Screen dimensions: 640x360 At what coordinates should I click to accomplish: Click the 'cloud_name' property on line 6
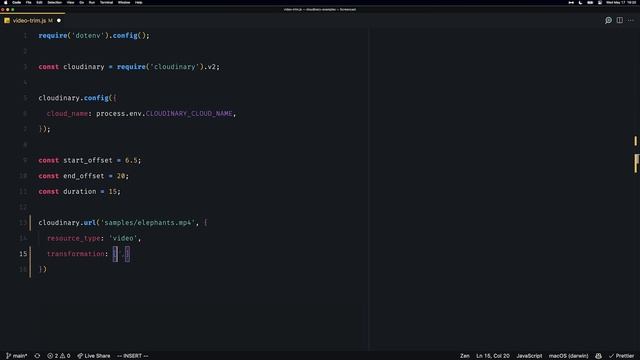click(67, 113)
